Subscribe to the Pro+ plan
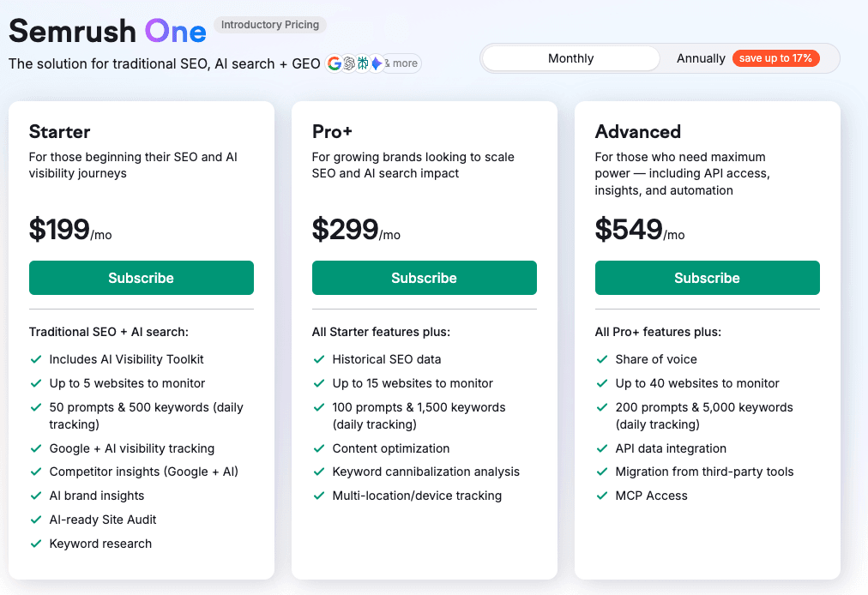This screenshot has height=595, width=868. click(424, 277)
